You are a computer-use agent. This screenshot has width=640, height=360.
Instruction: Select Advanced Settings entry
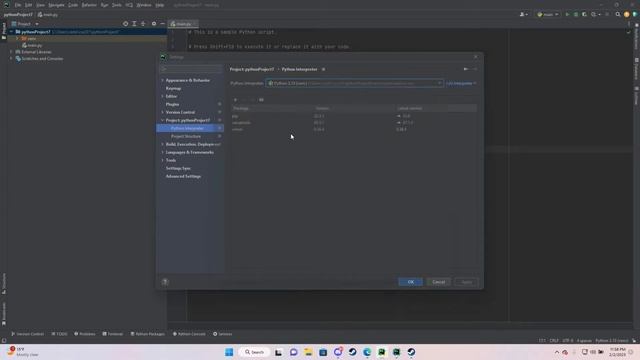point(183,176)
